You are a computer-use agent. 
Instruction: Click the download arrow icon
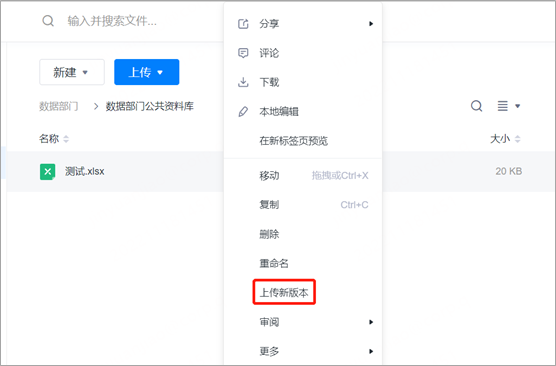pos(243,82)
